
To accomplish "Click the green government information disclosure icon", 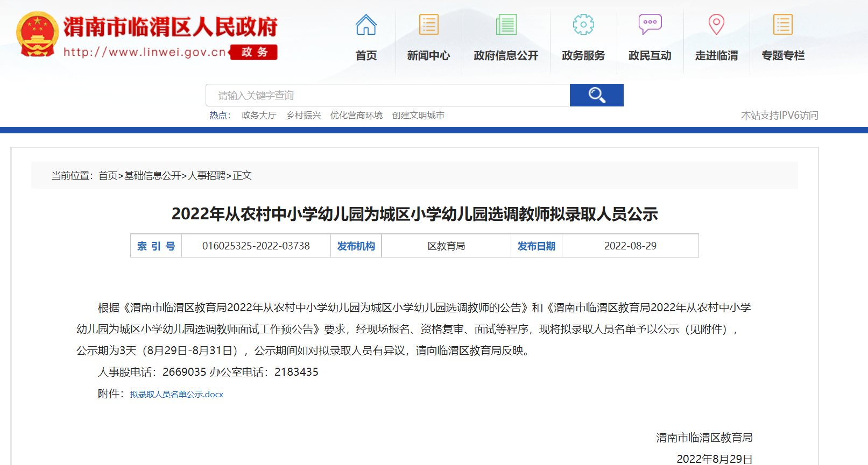I will point(506,25).
